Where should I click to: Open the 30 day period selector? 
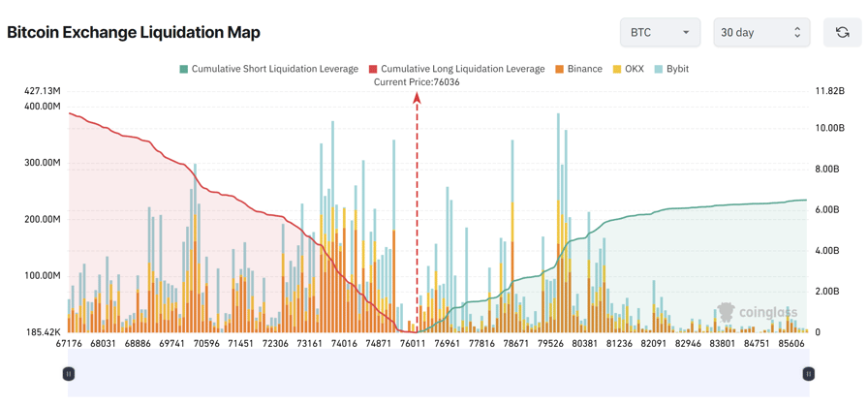point(760,32)
